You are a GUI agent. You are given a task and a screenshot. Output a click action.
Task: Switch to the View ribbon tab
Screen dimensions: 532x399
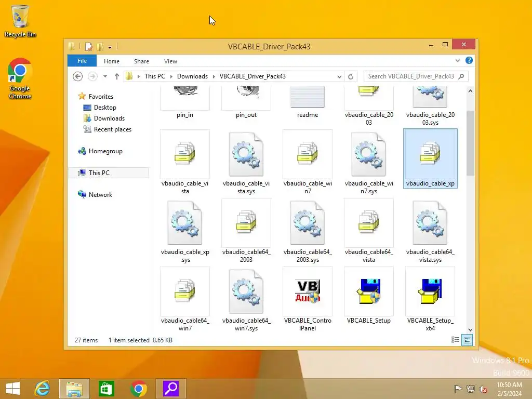[x=170, y=61]
